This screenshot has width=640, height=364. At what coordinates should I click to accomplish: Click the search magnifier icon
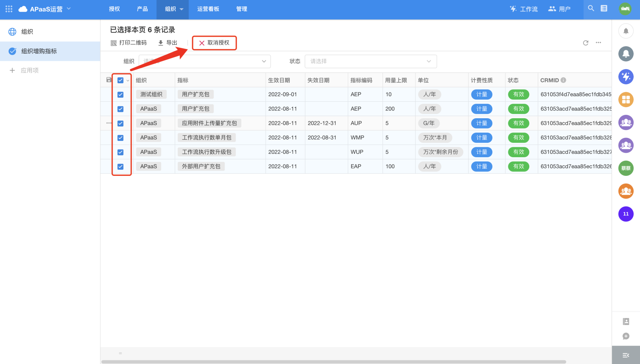point(591,8)
